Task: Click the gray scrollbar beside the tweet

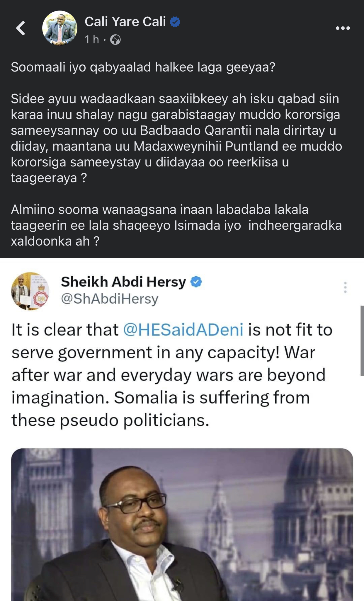Action: point(362,340)
